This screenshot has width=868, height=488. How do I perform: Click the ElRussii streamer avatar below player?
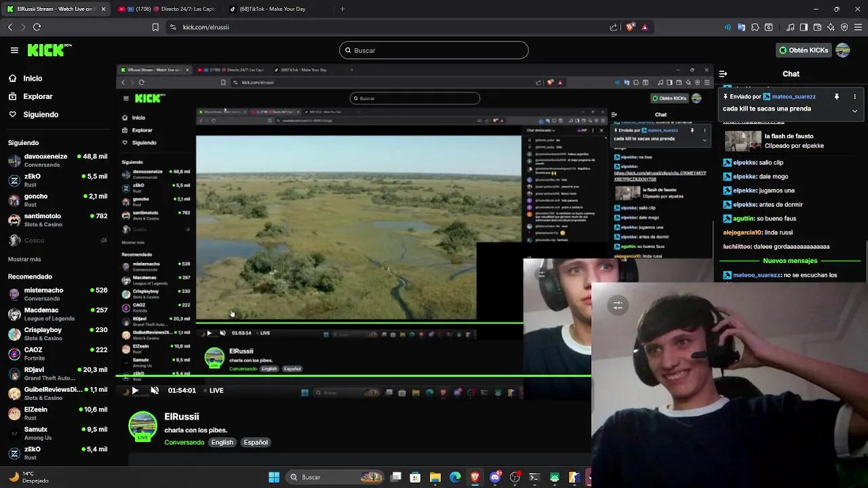point(142,426)
